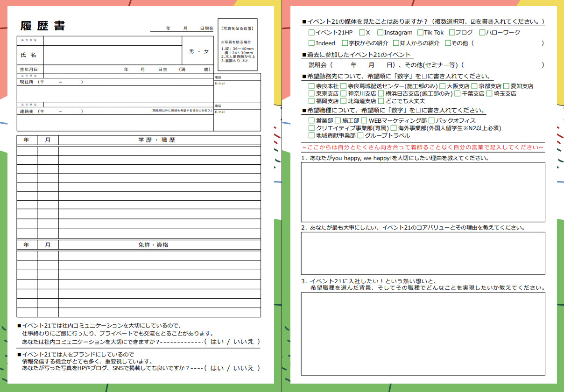Tick the Tik Tok media checkbox
The image size is (564, 392).
[x=420, y=33]
